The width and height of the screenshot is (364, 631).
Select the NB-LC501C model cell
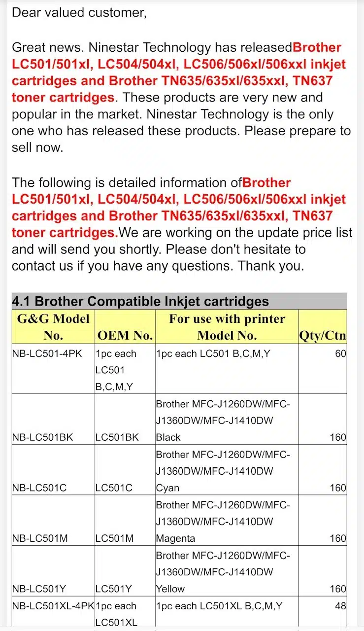[39, 488]
